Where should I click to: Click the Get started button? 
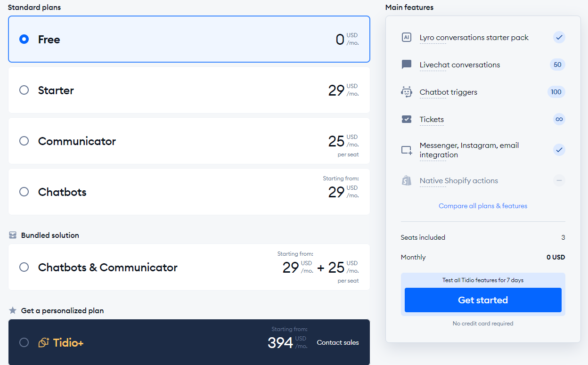483,300
